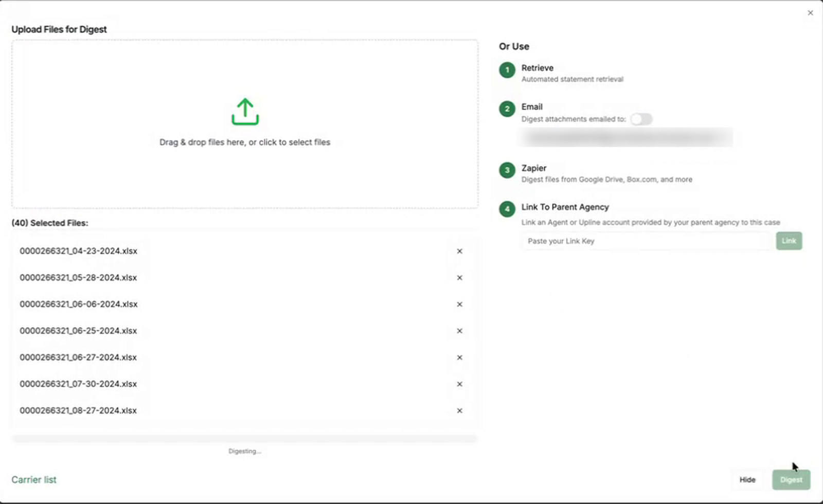Select file name 0000266321_06-06-2024.xlsx

79,304
